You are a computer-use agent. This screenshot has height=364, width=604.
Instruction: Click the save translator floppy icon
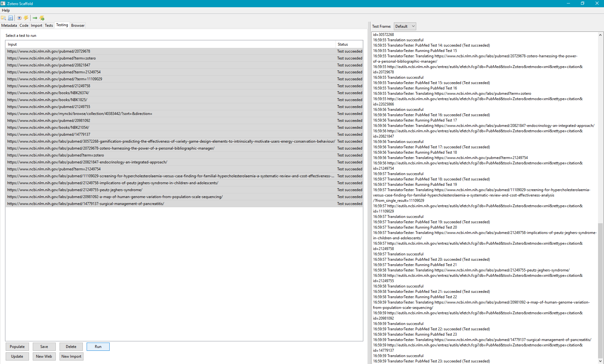point(11,18)
